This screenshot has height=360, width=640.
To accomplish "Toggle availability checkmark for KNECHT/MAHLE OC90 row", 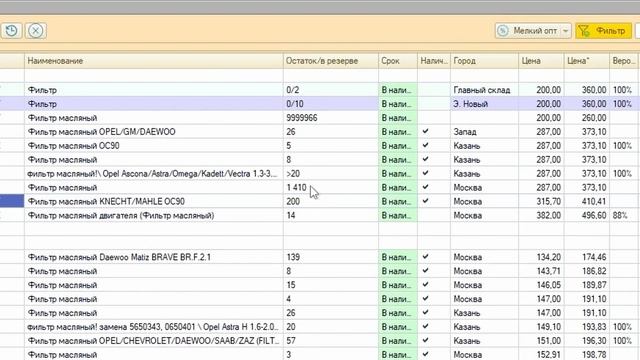I will coord(425,201).
